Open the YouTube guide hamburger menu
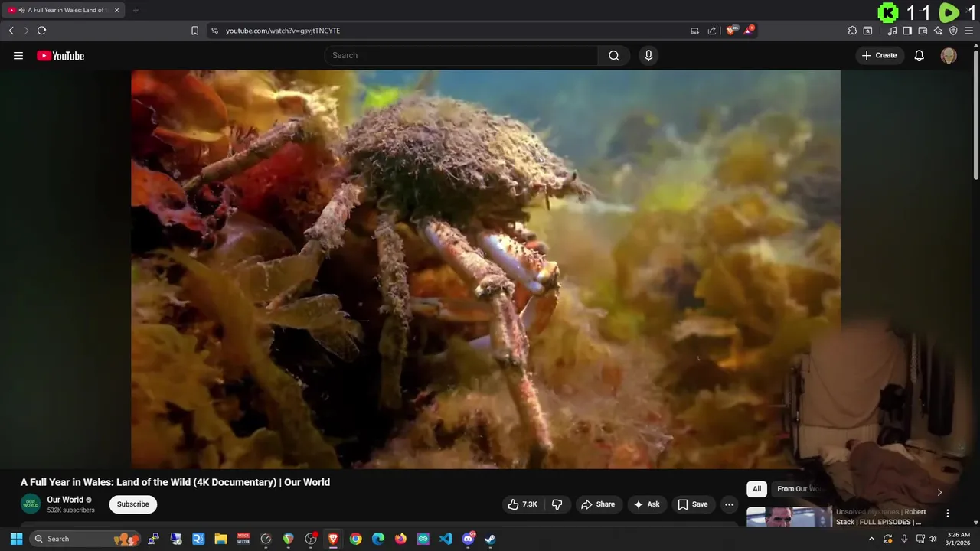The width and height of the screenshot is (980, 551). click(x=18, y=55)
